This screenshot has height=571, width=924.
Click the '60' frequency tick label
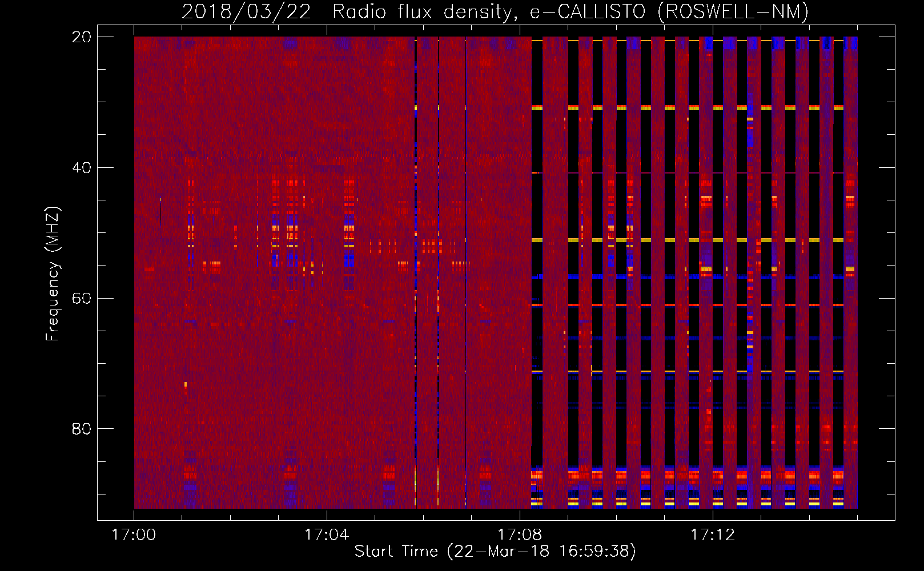point(82,299)
